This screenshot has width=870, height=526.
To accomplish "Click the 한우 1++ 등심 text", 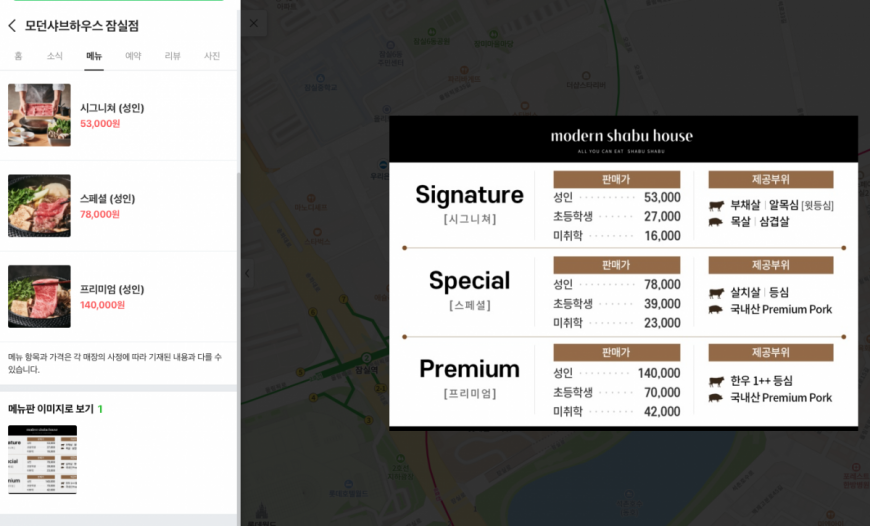I will point(761,381).
